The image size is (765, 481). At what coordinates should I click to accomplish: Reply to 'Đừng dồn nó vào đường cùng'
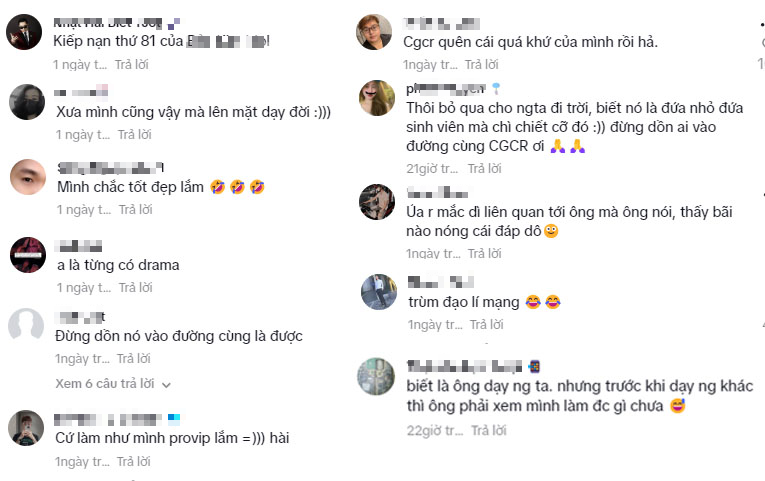(134, 359)
